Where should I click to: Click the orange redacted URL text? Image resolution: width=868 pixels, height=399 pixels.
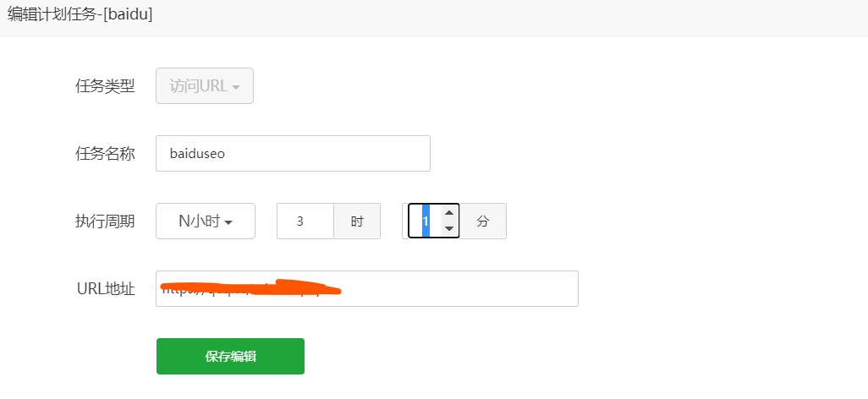click(254, 288)
